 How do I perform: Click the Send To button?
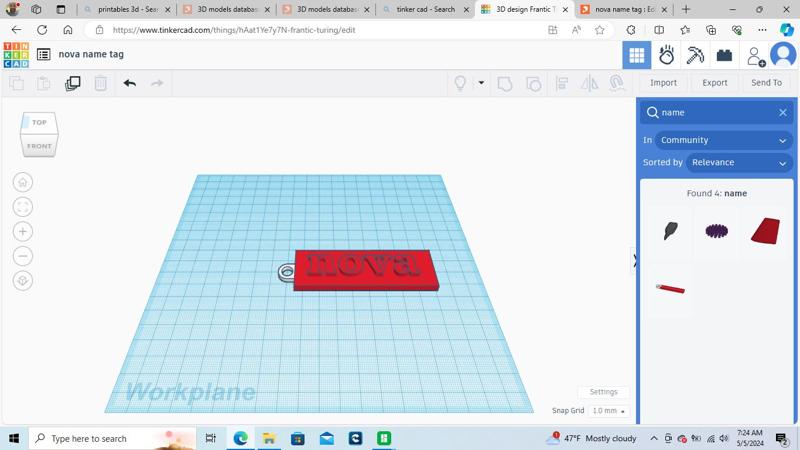tap(766, 83)
